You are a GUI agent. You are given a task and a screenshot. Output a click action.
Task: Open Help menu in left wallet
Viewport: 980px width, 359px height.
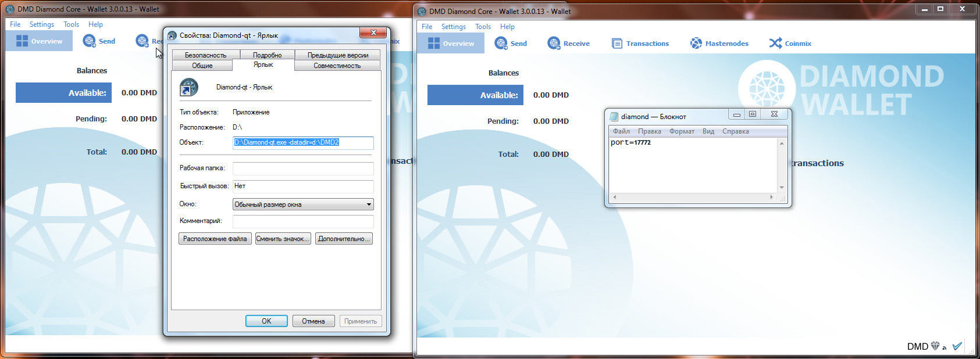(95, 24)
